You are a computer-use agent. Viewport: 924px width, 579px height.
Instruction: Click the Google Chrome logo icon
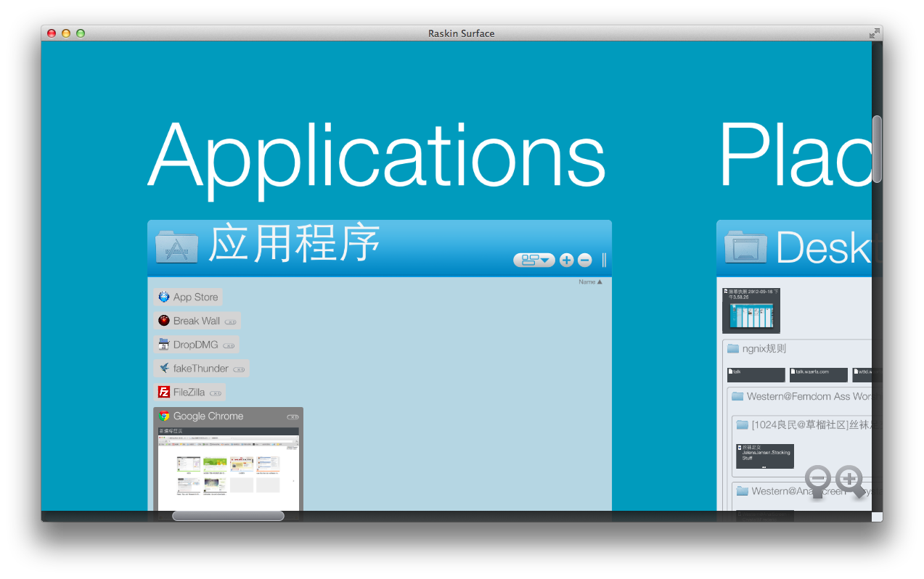pos(164,416)
